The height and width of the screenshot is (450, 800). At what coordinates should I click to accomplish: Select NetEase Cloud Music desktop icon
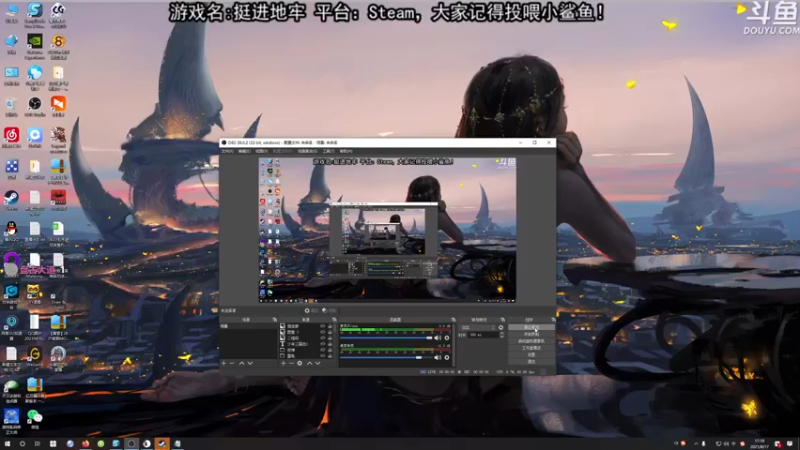(x=11, y=137)
